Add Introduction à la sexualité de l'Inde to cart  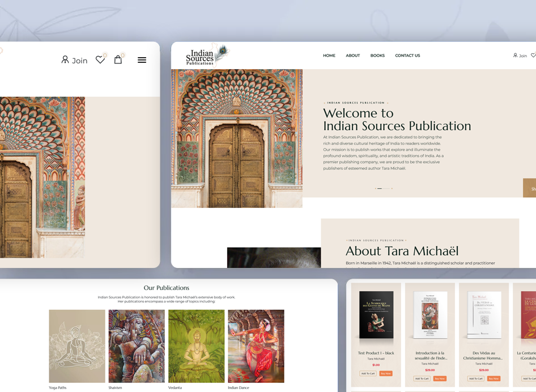tap(422, 378)
